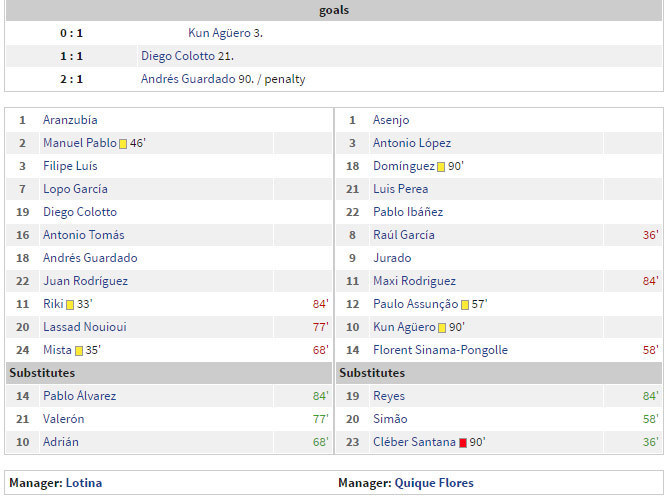Click the yellow card icon beside Kun Agüero
Viewport: 669px width, 499px height.
click(442, 327)
